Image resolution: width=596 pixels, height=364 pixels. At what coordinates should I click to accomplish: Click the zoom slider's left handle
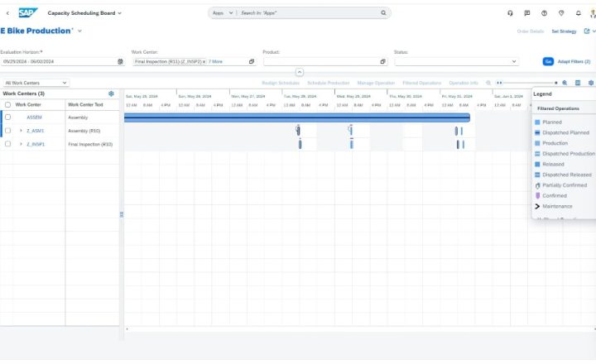coord(499,83)
